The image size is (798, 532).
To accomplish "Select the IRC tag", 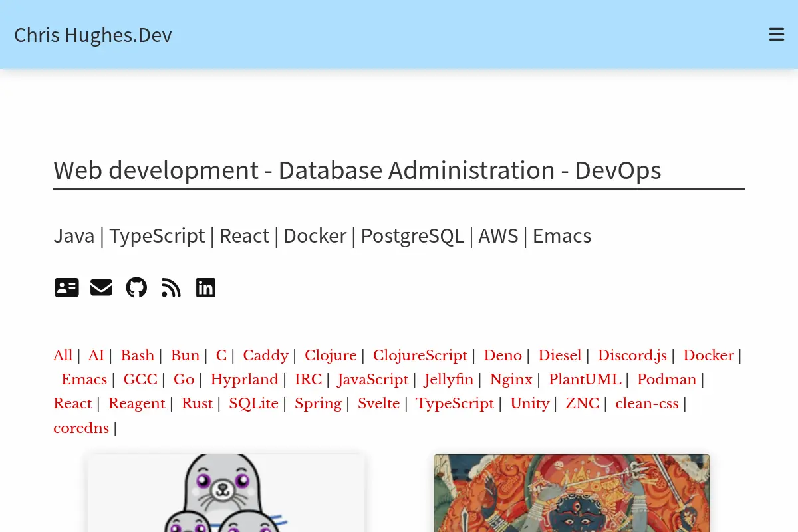I will (308, 379).
